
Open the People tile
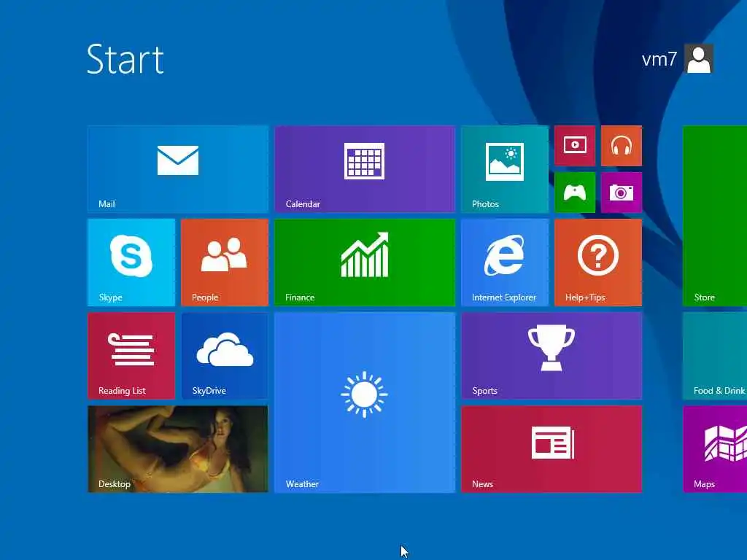coord(225,262)
